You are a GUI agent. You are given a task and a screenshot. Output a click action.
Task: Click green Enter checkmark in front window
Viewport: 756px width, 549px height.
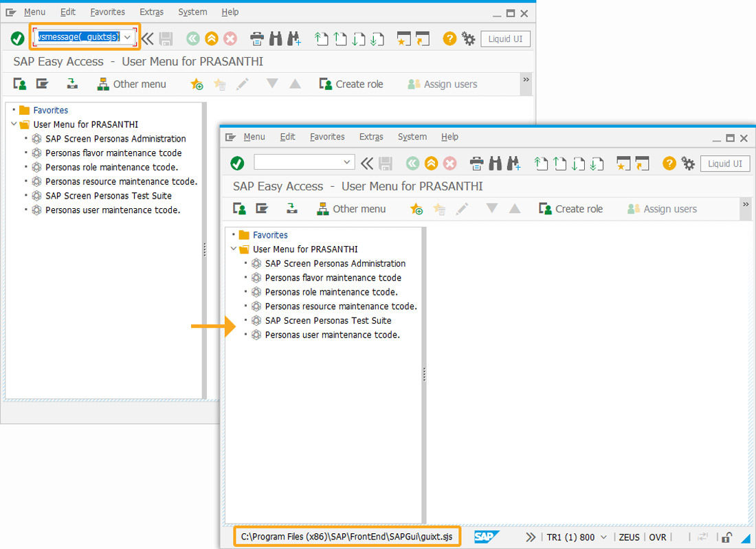(237, 164)
